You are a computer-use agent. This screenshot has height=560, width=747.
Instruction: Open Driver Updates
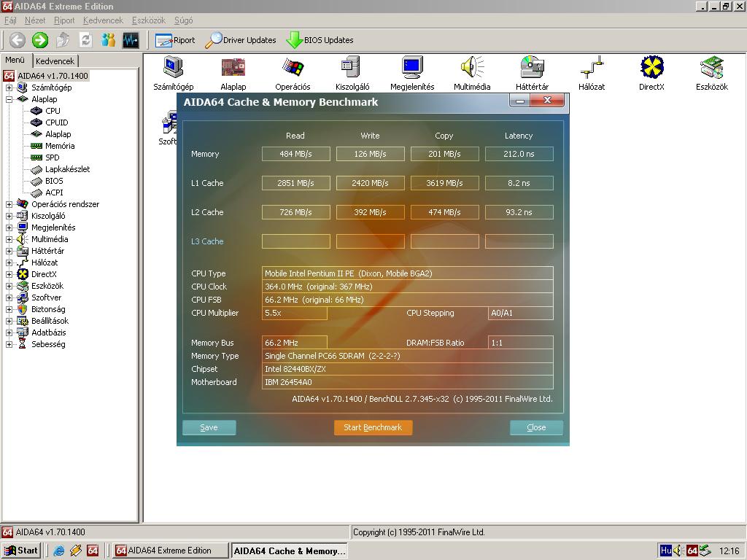tap(241, 41)
